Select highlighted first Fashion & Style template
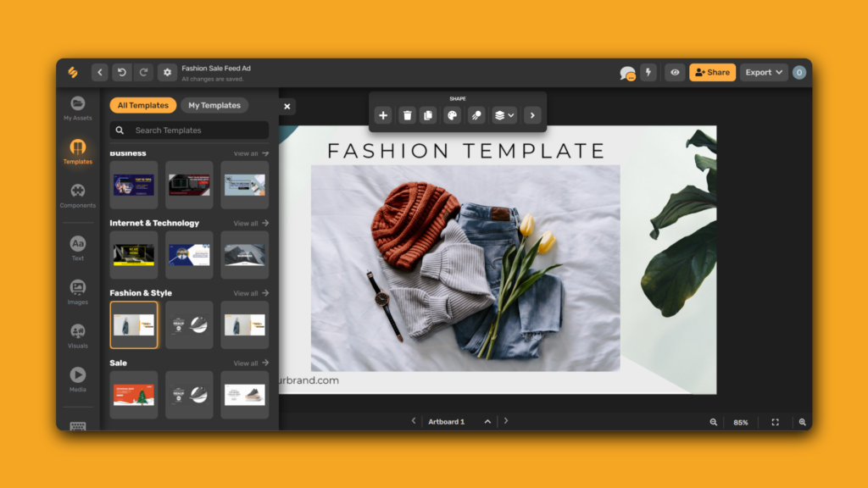Viewport: 868px width, 488px height. pyautogui.click(x=134, y=324)
